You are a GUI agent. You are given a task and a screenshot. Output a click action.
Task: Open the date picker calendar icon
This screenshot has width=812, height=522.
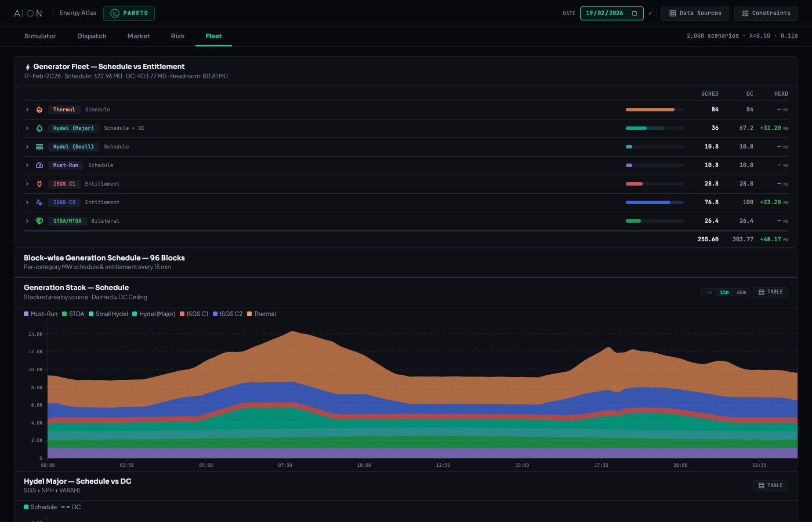pos(634,13)
